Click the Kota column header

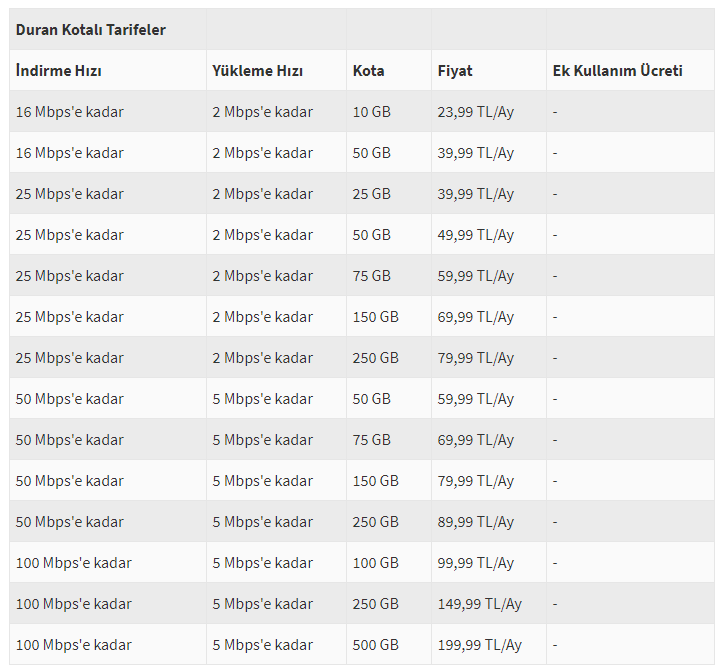[368, 71]
